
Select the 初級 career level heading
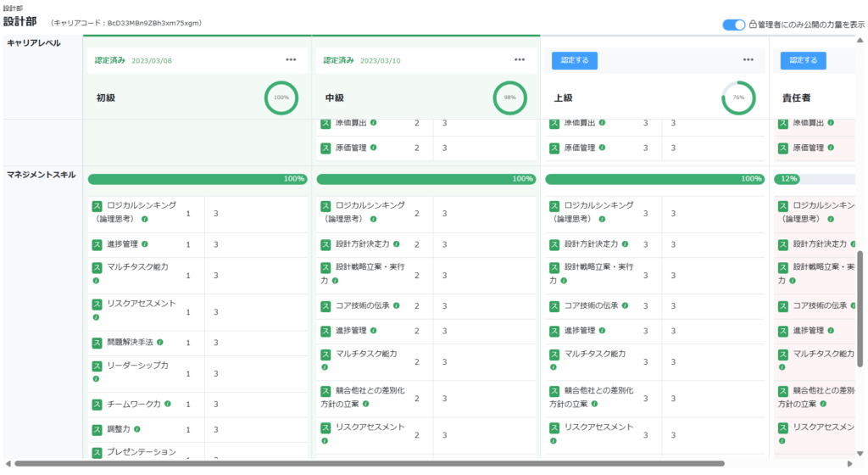pyautogui.click(x=106, y=98)
